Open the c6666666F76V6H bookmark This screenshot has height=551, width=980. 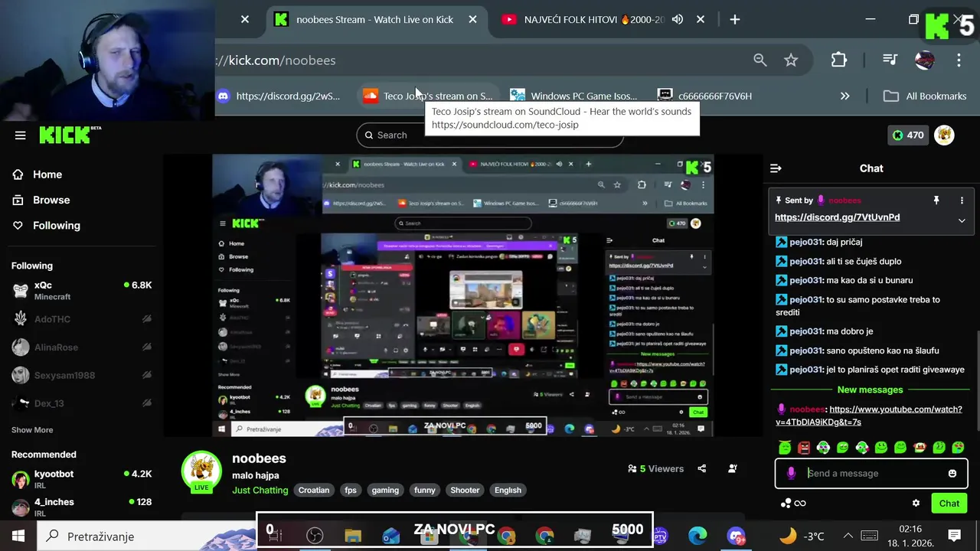[x=706, y=96]
